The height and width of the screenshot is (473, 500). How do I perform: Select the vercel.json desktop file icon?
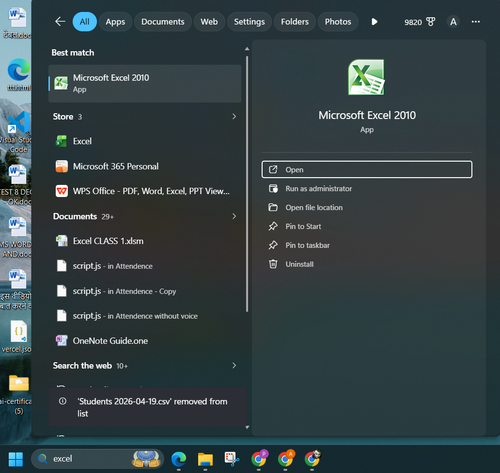click(x=18, y=337)
